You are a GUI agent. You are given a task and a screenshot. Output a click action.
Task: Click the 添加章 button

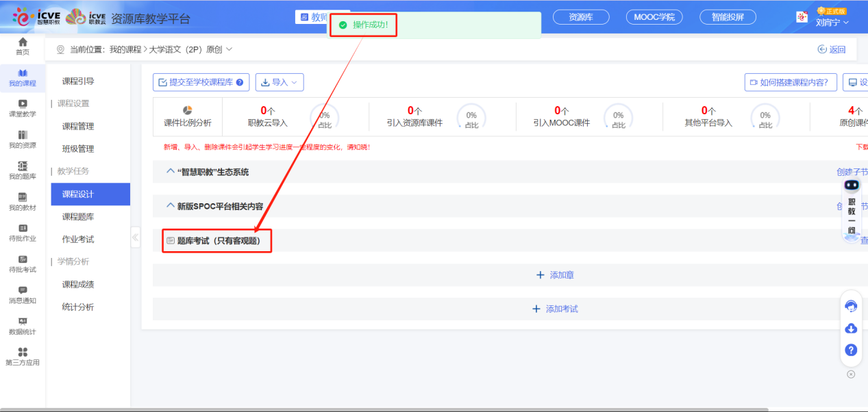click(555, 275)
